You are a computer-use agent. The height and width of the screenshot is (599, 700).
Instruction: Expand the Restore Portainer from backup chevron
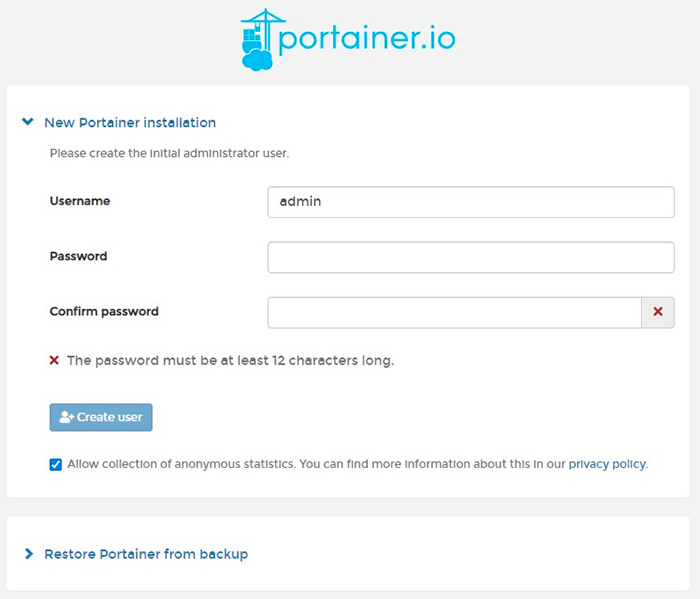tap(29, 554)
